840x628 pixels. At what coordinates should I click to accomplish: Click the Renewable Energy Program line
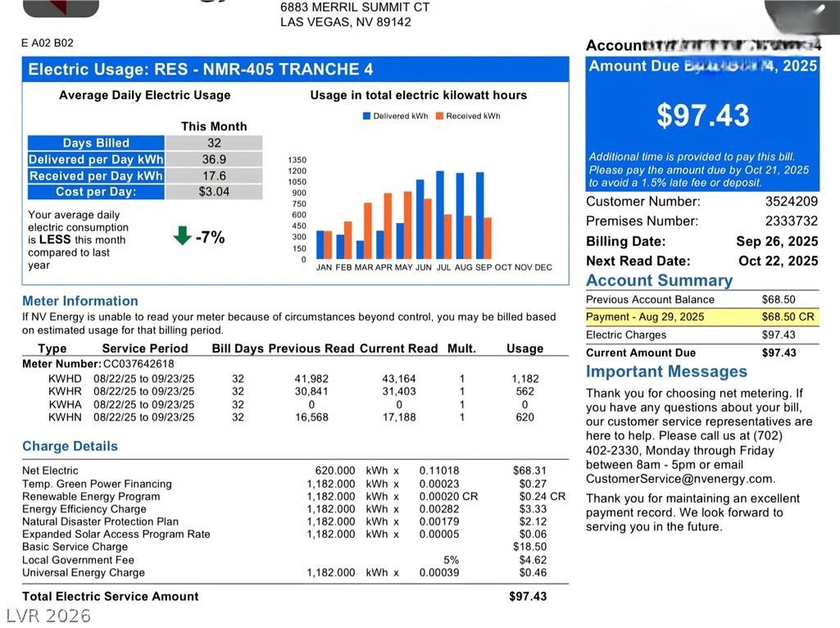293,497
